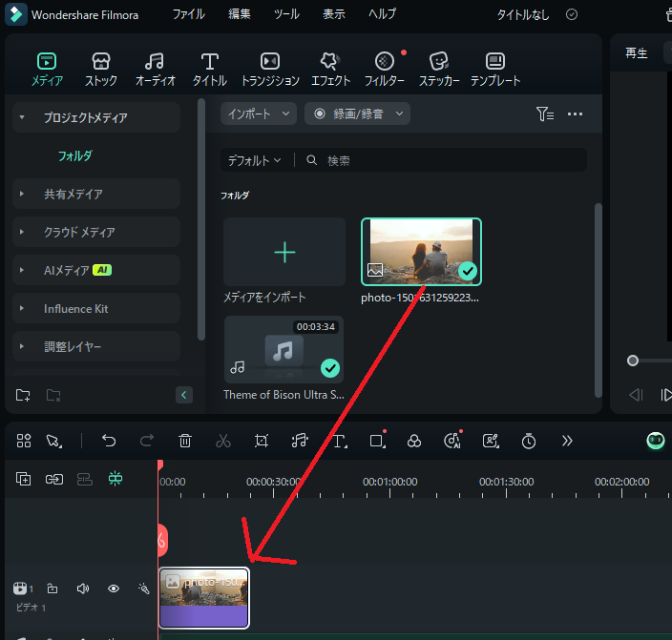Open the メディア media panel

coord(47,69)
